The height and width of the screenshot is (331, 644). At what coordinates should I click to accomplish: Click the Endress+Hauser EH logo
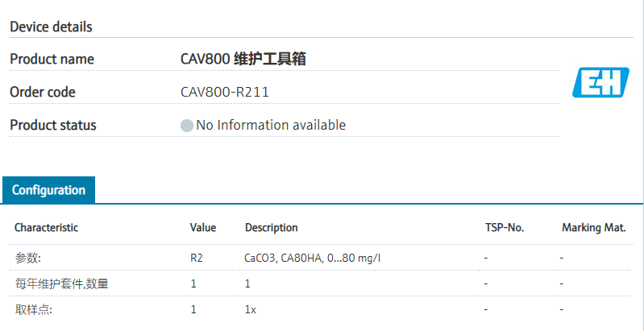[x=600, y=83]
